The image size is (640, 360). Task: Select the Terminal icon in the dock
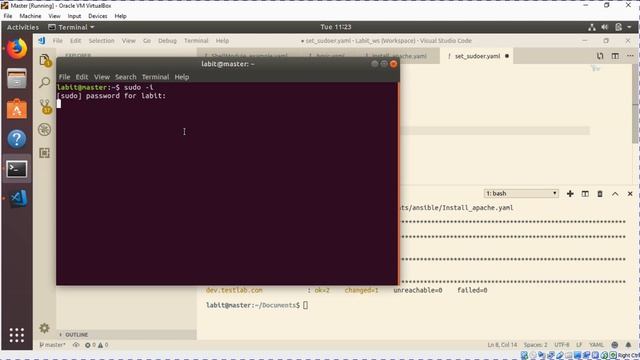click(17, 169)
